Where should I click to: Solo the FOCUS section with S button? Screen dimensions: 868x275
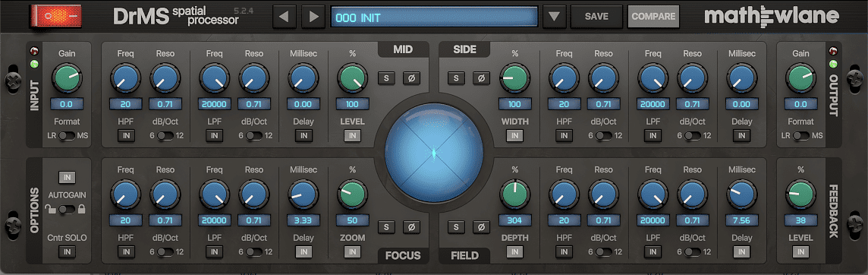pos(386,227)
